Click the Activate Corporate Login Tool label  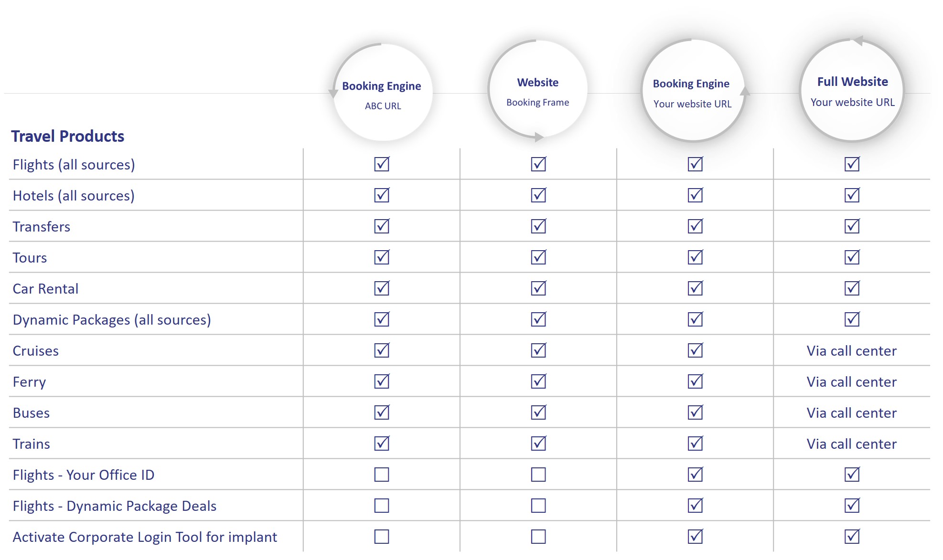tap(145, 537)
